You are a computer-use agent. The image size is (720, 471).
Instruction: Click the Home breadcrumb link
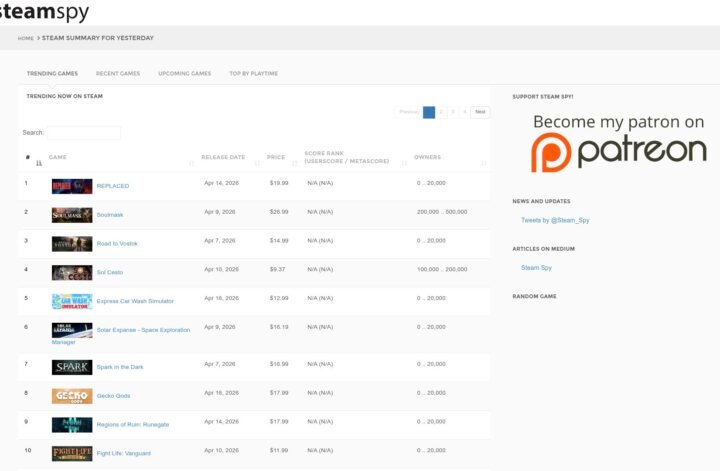tap(25, 38)
